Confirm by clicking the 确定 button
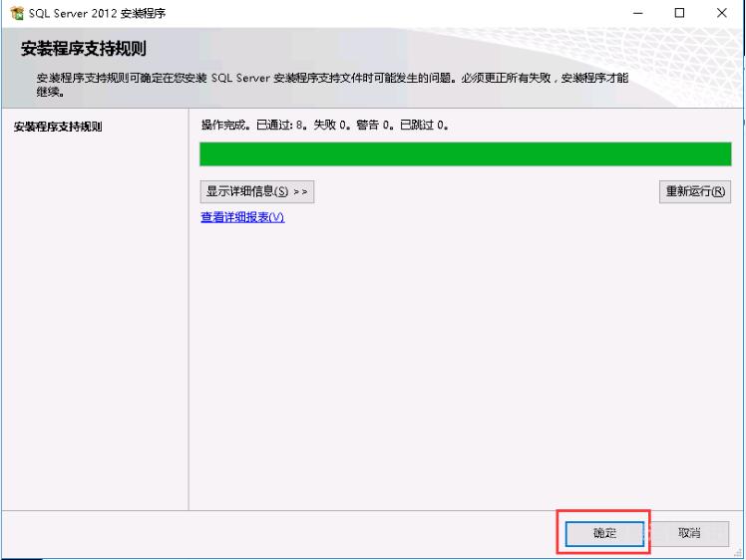 point(605,533)
